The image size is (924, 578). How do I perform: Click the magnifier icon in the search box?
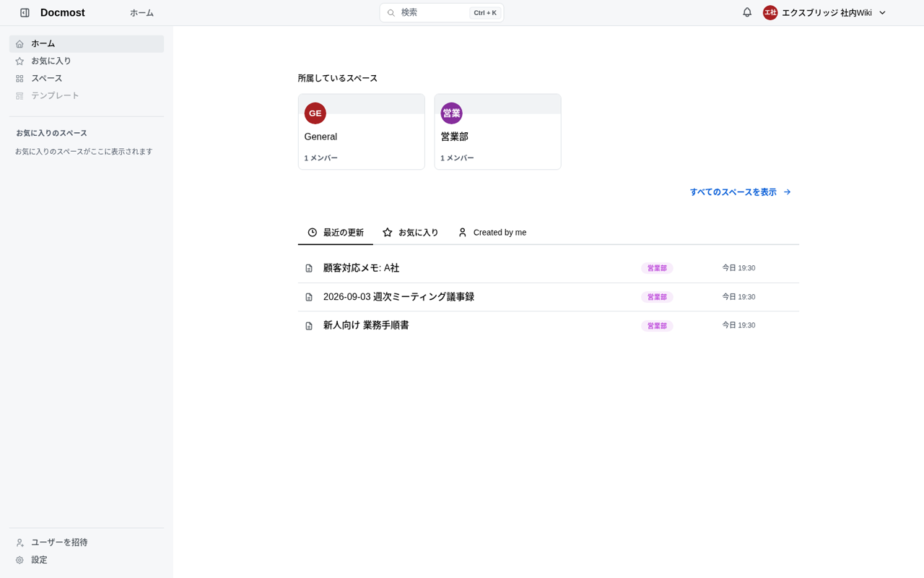[391, 13]
